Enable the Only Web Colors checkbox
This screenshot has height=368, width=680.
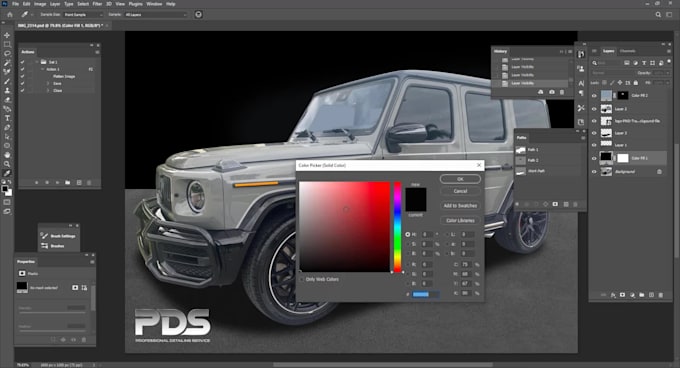pyautogui.click(x=302, y=280)
